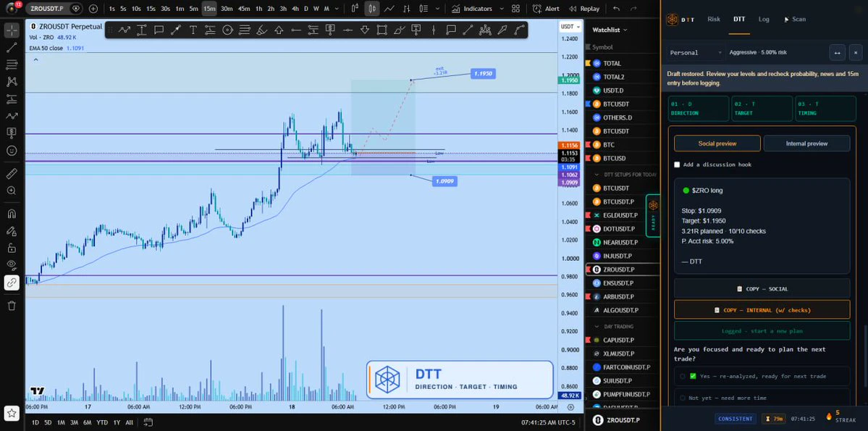Select YTD date range

pos(102,422)
